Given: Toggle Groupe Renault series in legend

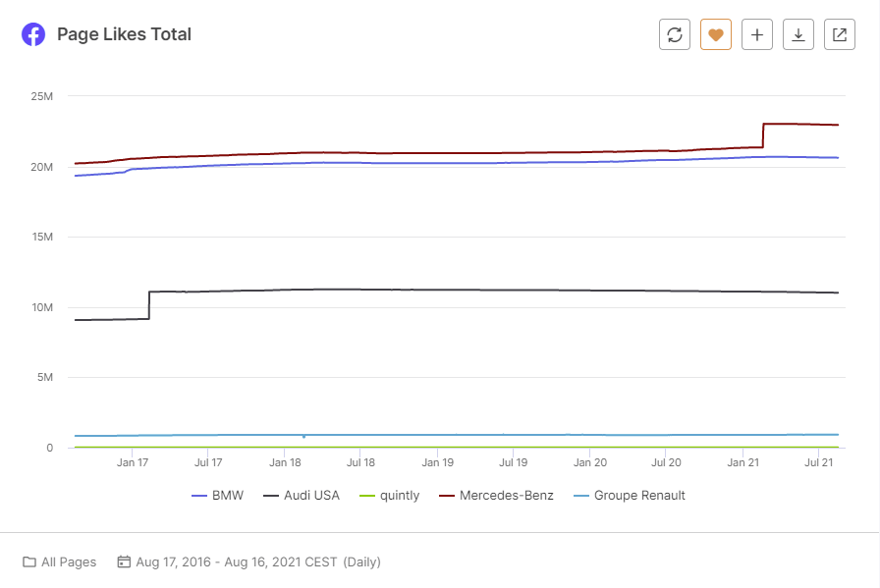Looking at the screenshot, I should tap(630, 496).
